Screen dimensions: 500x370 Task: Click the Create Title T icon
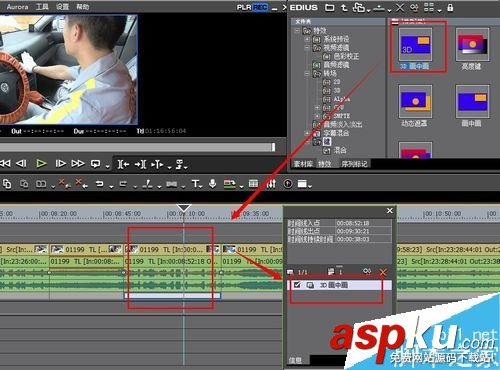click(x=195, y=184)
